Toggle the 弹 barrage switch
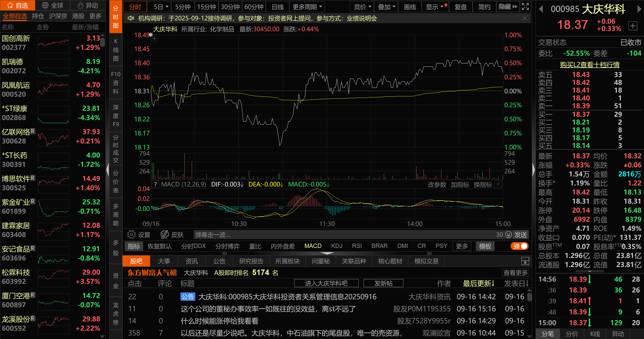This screenshot has width=644, height=339. tap(520, 246)
